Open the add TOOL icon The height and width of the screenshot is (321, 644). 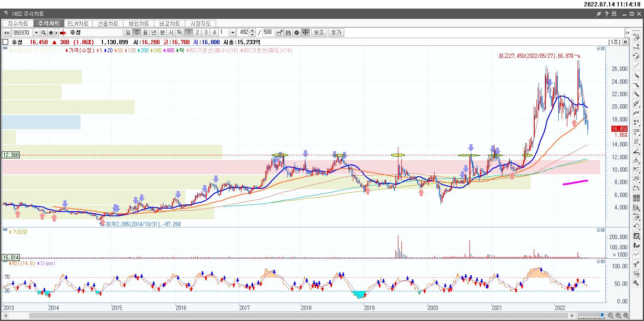[636, 46]
